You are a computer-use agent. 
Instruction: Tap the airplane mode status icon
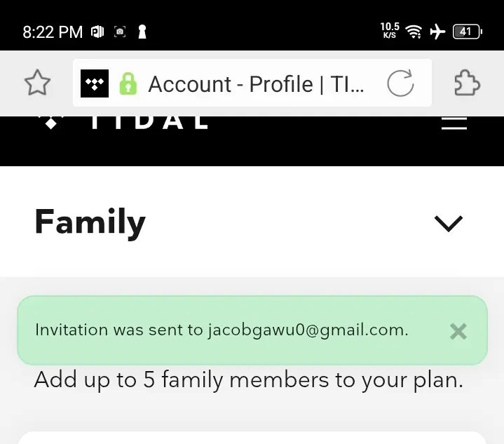point(437,32)
